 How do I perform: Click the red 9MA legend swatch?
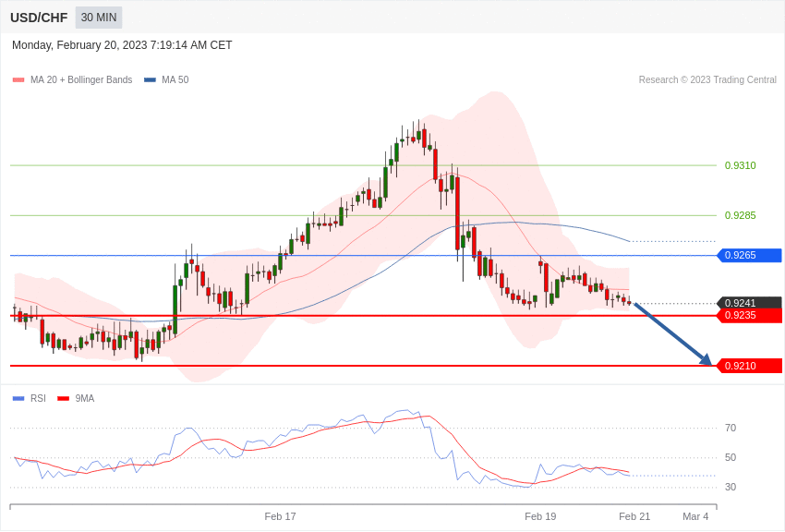click(x=63, y=398)
